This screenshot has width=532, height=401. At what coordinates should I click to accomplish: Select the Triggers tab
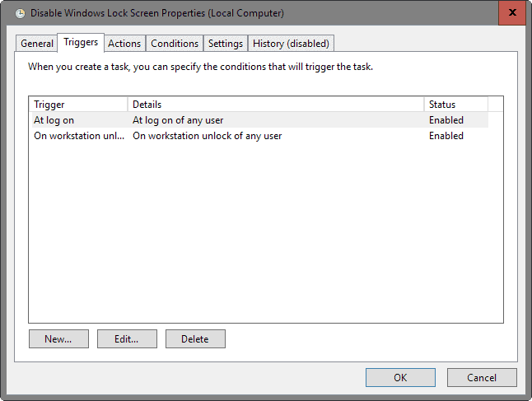[x=81, y=43]
